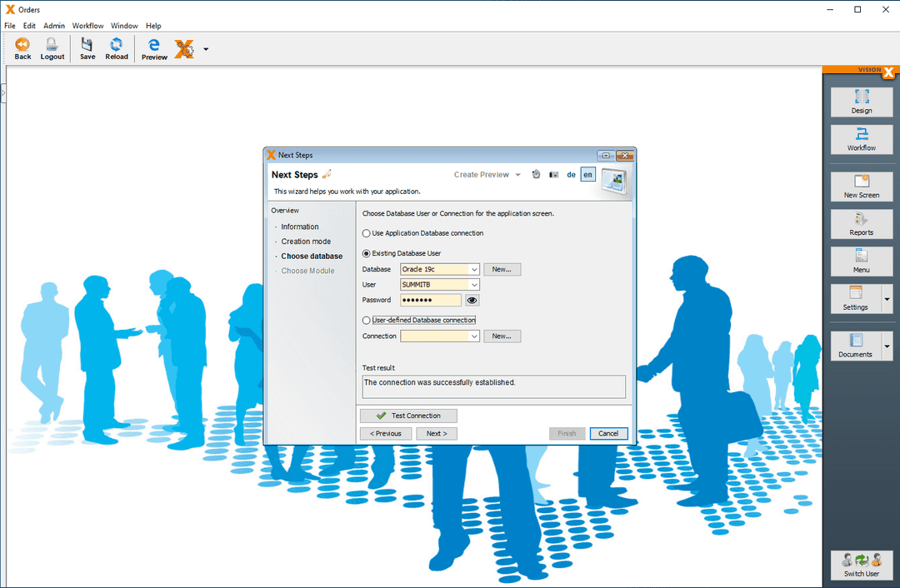
Task: Select the Existing Database User radio button
Action: coord(366,253)
